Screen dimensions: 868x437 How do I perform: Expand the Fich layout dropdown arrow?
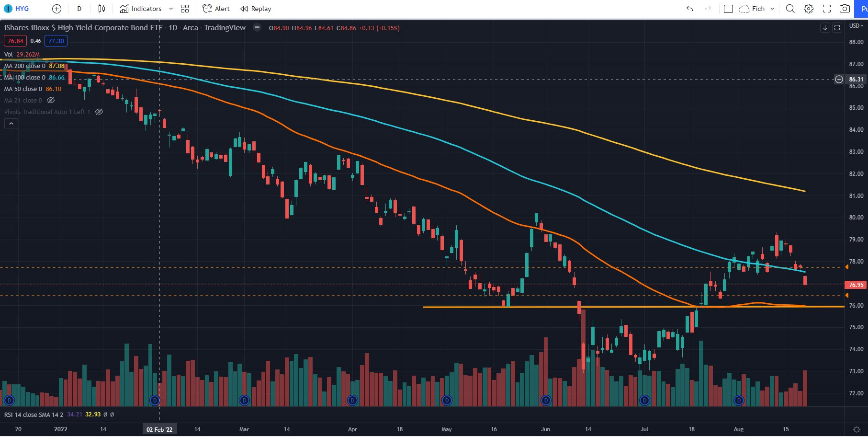772,9
